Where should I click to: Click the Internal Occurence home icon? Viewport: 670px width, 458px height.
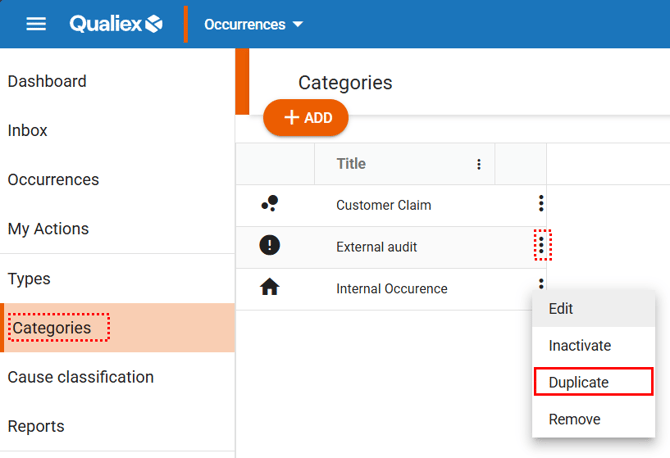click(x=269, y=288)
